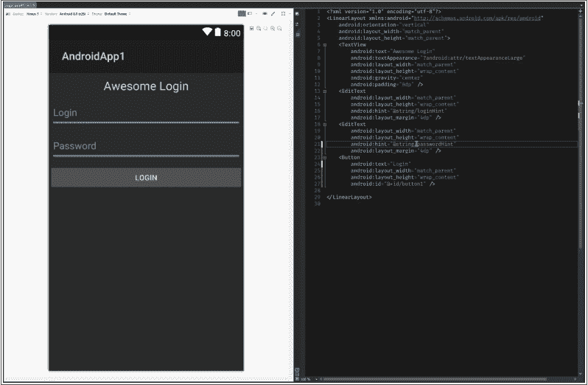Click the expand designer pane icon
Screen dimensions: 588x385
283,13
